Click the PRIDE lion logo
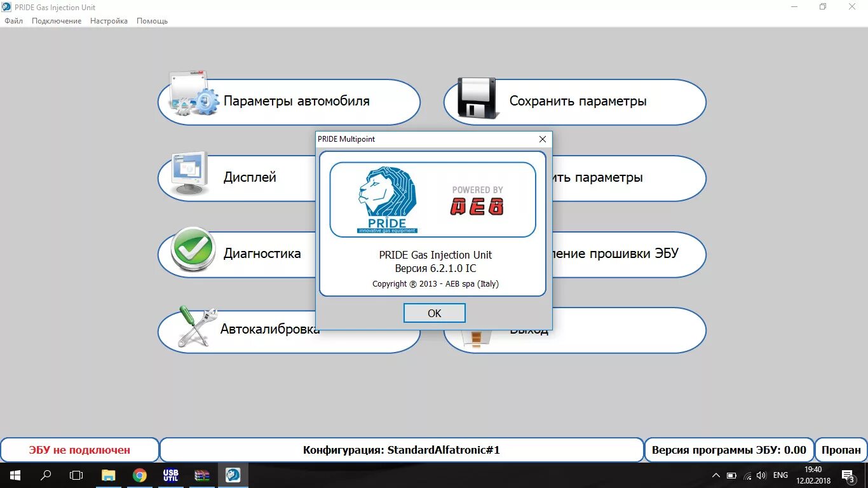The image size is (868, 488). click(387, 200)
